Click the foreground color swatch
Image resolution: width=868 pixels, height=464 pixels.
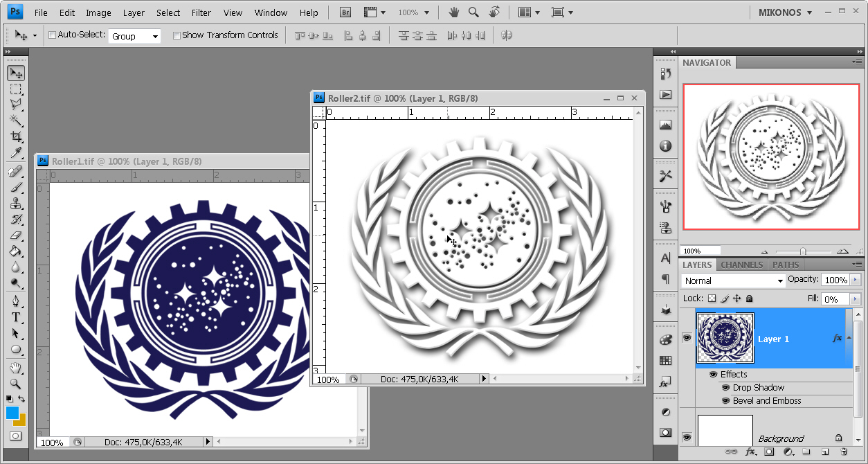click(12, 413)
